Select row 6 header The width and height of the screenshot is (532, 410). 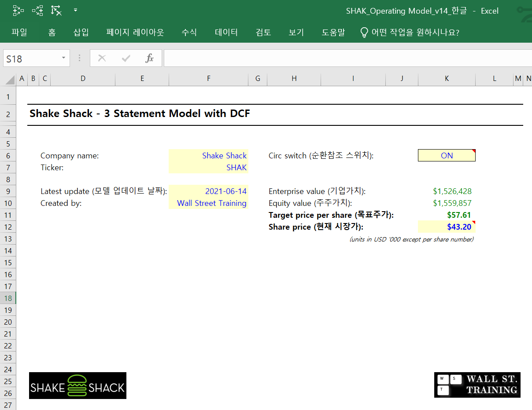(x=8, y=156)
